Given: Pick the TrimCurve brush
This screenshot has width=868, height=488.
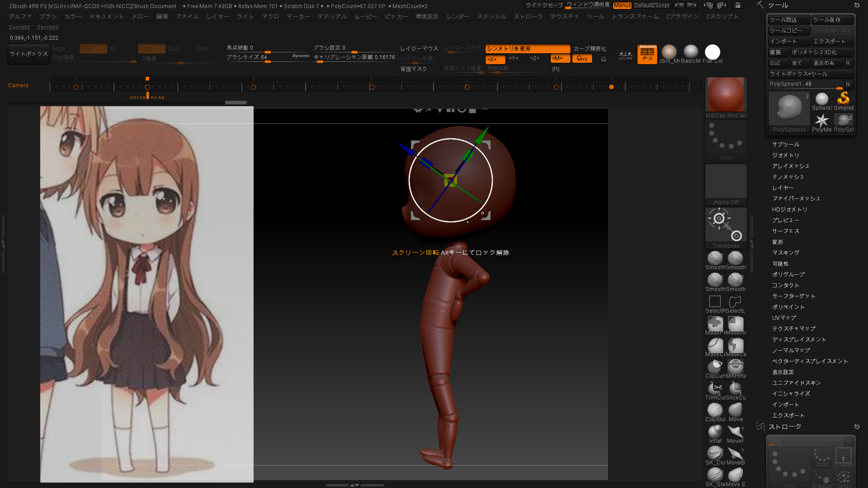Looking at the screenshot, I should coord(715,389).
